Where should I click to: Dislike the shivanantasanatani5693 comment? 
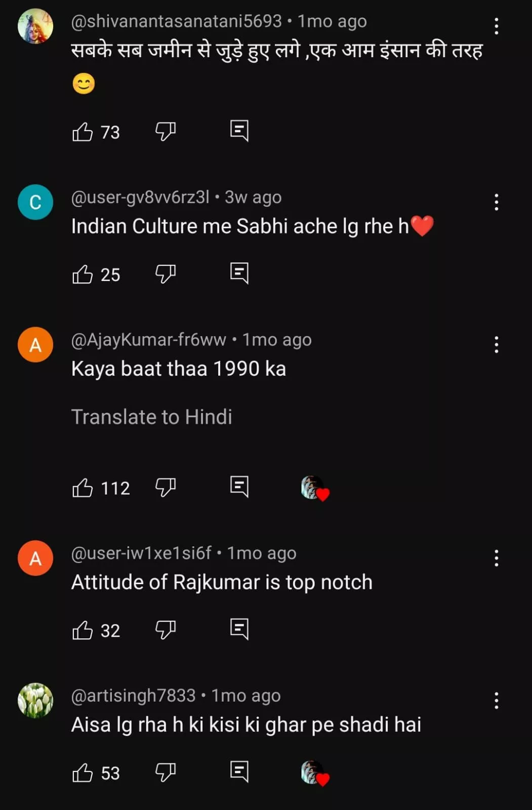point(165,132)
